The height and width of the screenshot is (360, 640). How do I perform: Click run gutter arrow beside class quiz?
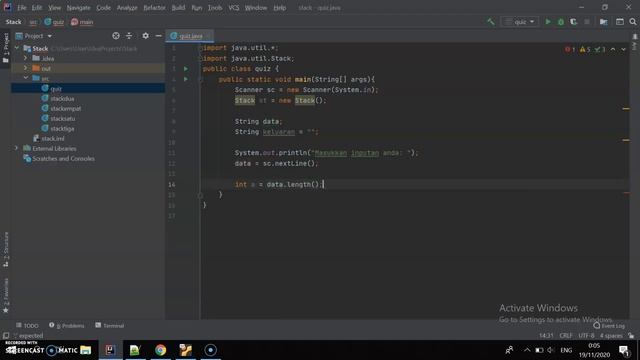(186, 69)
